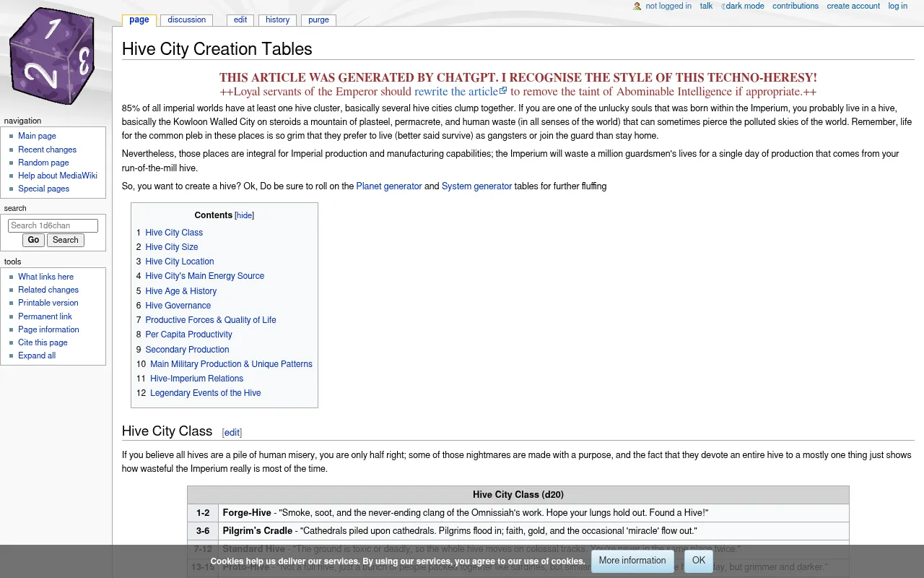Jump to Hive City Size in contents

[171, 247]
